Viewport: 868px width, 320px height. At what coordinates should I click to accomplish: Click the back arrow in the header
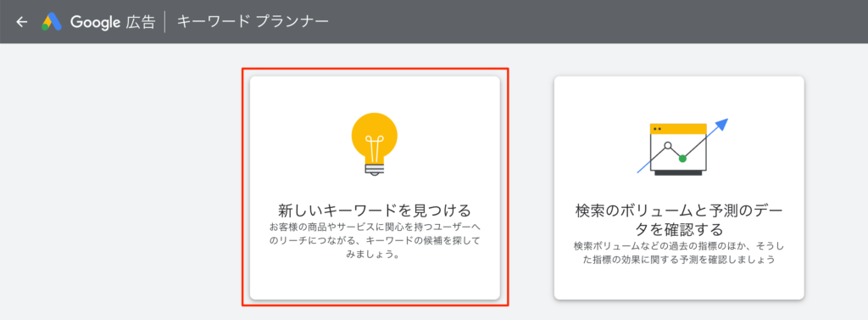click(x=21, y=22)
